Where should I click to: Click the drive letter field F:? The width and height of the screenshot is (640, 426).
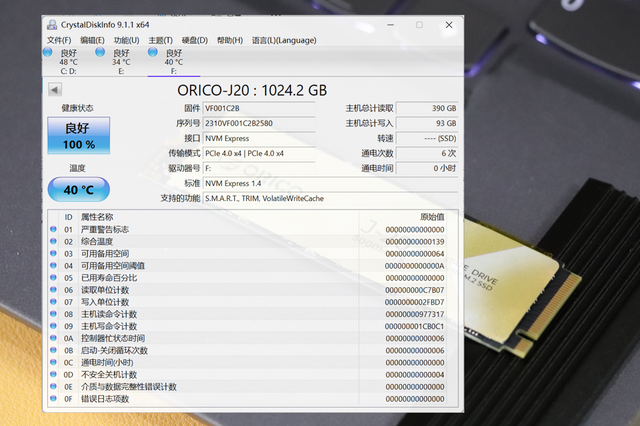tap(259, 168)
